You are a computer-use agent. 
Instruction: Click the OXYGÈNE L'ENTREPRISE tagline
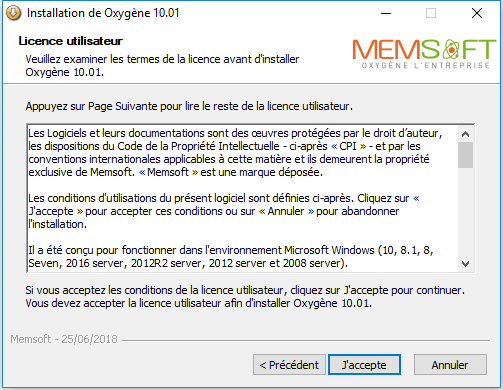click(426, 65)
